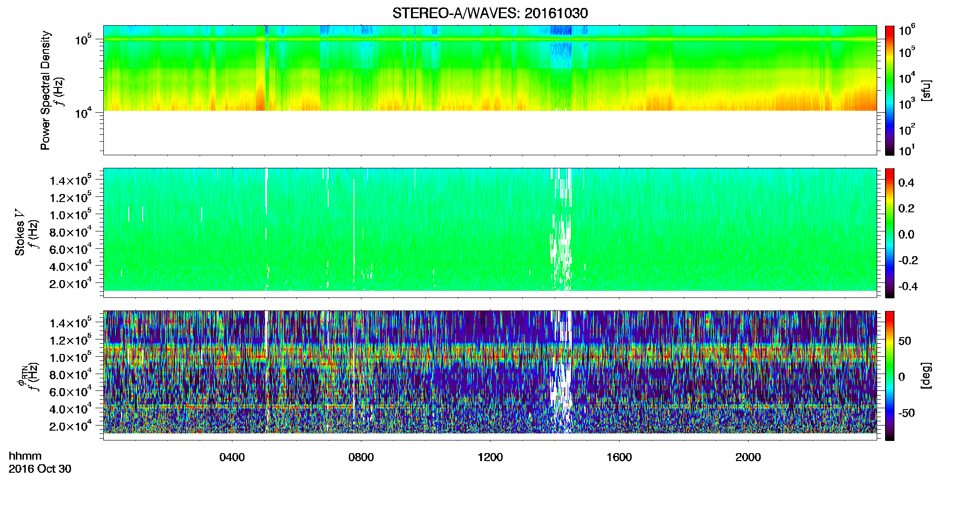Click the phi RTN spectrogram panel
This screenshot has height=505, width=980.
tap(490, 375)
